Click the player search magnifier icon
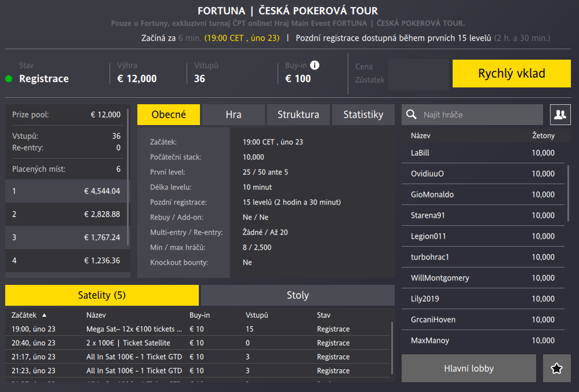The image size is (579, 392). coord(412,115)
